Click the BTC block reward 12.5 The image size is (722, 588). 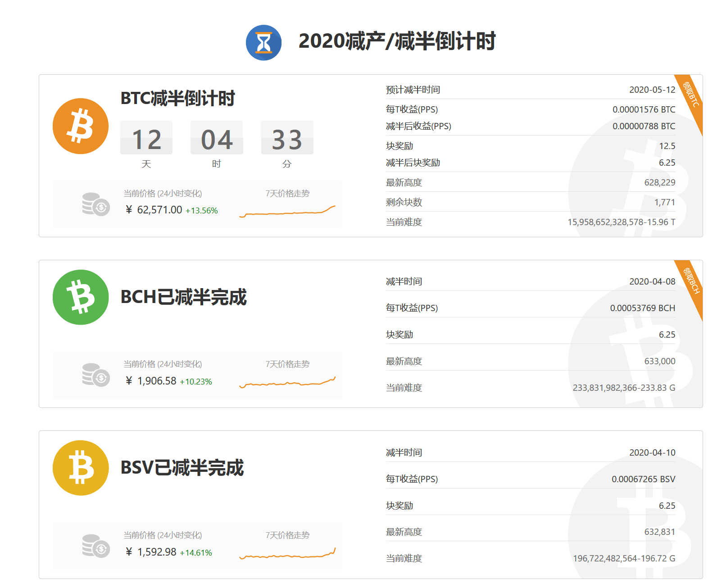coord(667,146)
